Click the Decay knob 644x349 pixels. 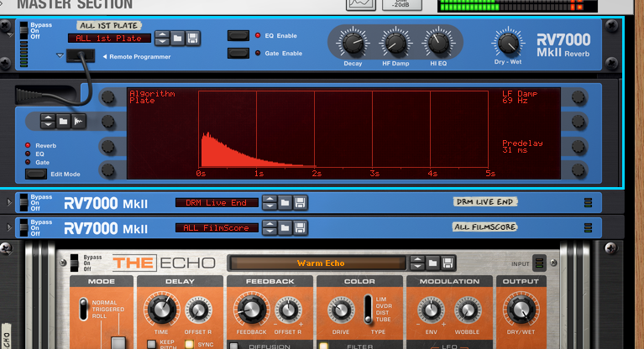click(x=353, y=43)
